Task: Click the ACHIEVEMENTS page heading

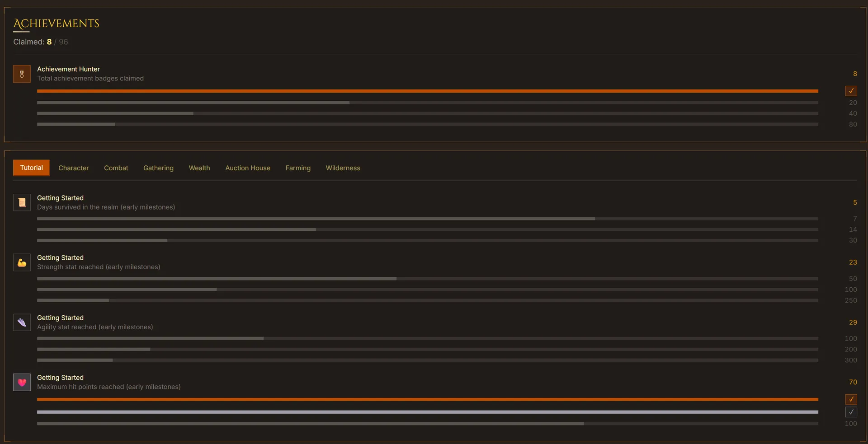Action: pyautogui.click(x=56, y=23)
